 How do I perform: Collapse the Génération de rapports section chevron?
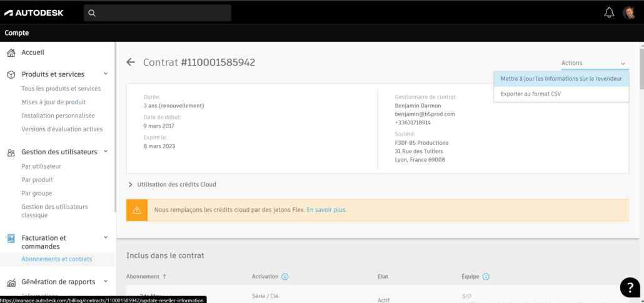(x=106, y=281)
